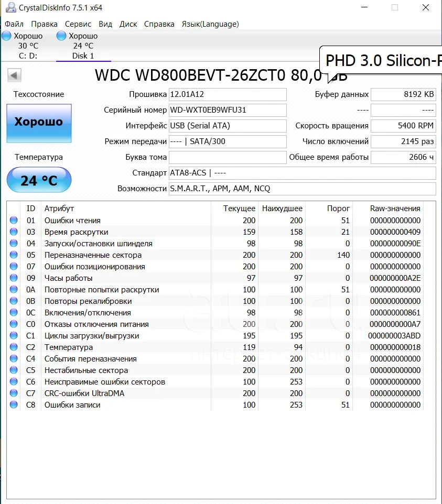Select the Disk 1 status orb
The height and width of the screenshot is (504, 442).
61,36
